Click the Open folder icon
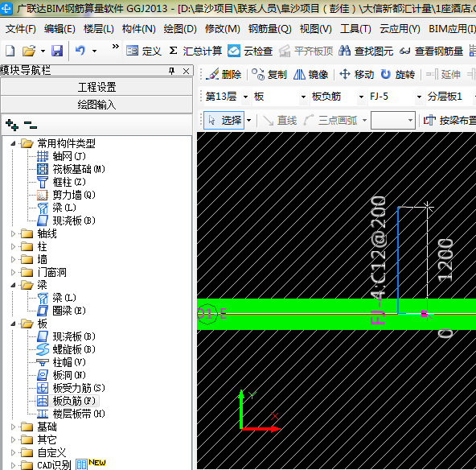Image resolution: width=476 pixels, height=470 pixels. tap(29, 51)
